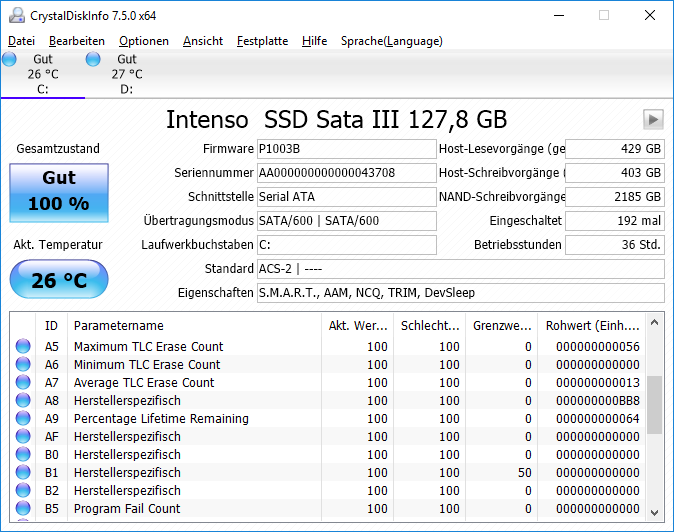Click the NAND-Schreibvorgänge value 2185 GB
Image resolution: width=674 pixels, height=532 pixels.
pyautogui.click(x=615, y=197)
